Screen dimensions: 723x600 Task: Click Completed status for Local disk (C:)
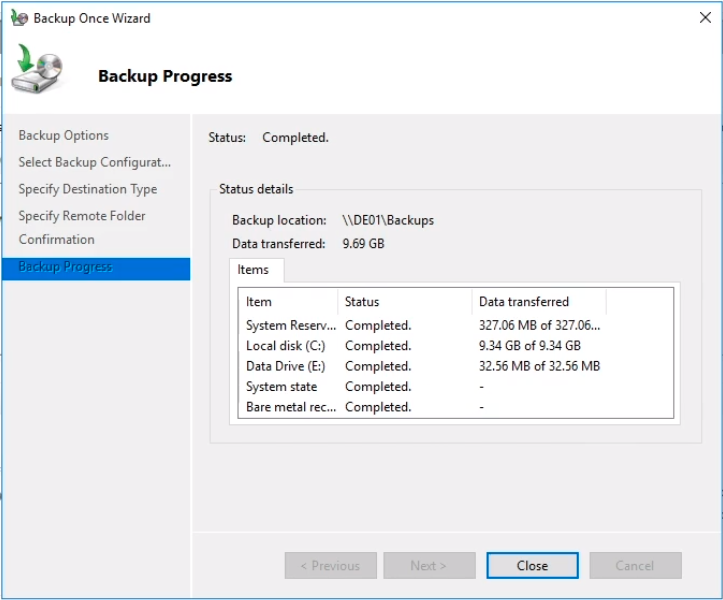[378, 346]
